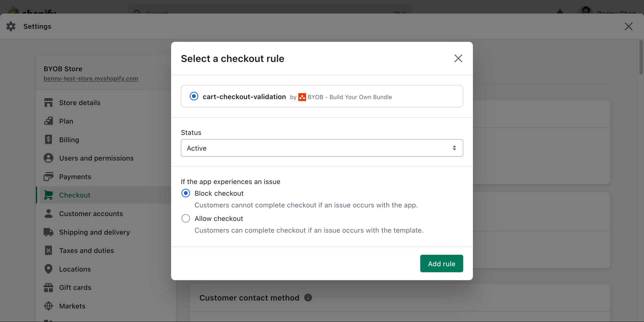This screenshot has height=322, width=644.
Task: Click the Store details shop icon
Action: point(48,102)
